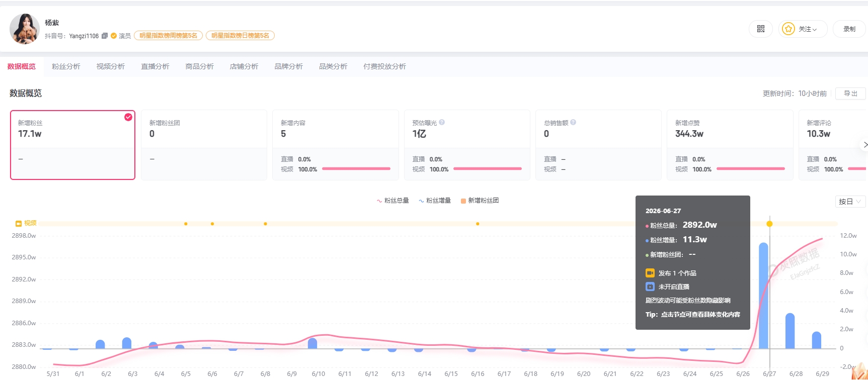
Task: Click the 预估曝光 video percentage bar
Action: (488, 169)
